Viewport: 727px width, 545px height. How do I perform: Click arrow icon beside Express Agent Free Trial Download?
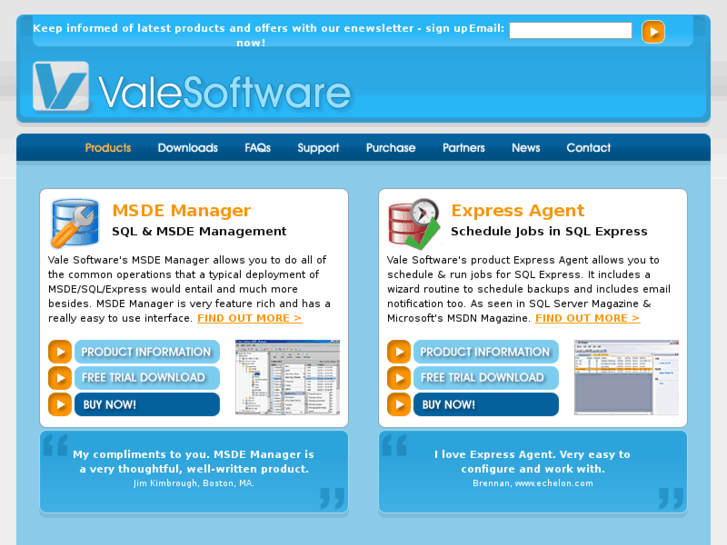399,378
